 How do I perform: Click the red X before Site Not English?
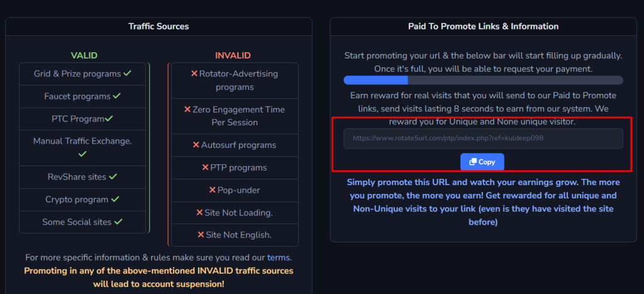click(x=201, y=235)
